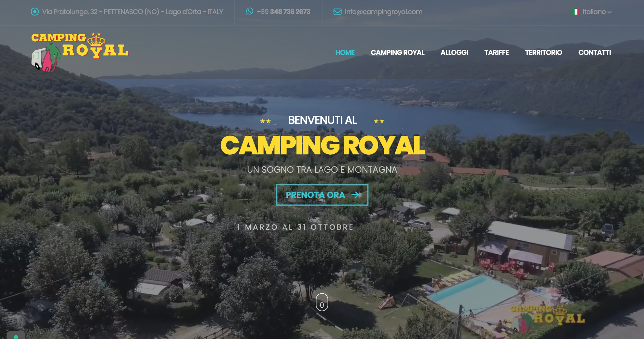The height and width of the screenshot is (339, 644).
Task: Click the mouse scroll-down indicator icon
Action: (322, 302)
